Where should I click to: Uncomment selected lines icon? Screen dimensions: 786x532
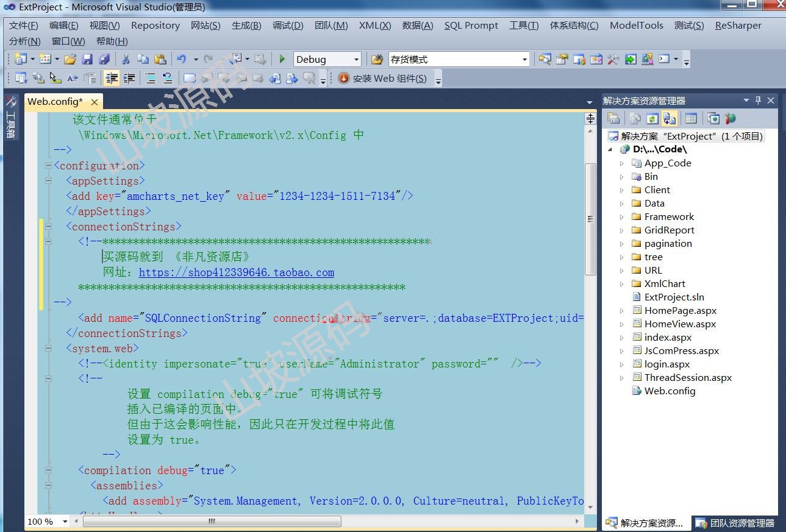tap(168, 78)
